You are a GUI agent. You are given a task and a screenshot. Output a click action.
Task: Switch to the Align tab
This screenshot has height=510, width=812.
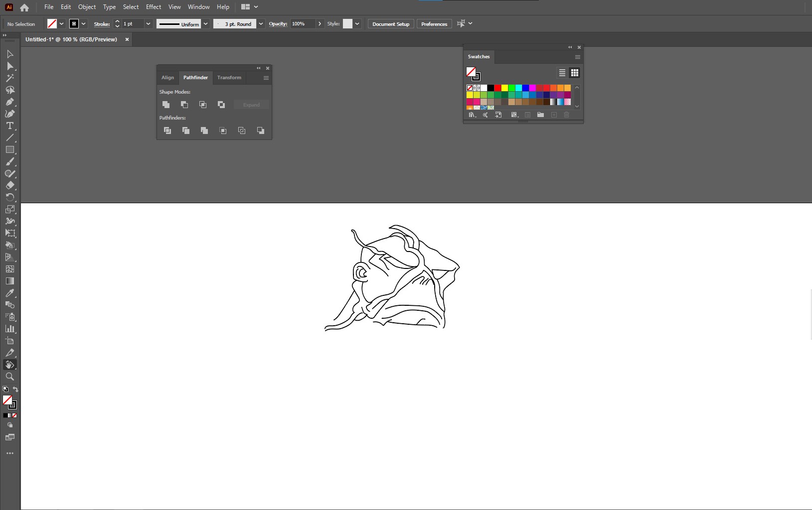click(x=167, y=78)
